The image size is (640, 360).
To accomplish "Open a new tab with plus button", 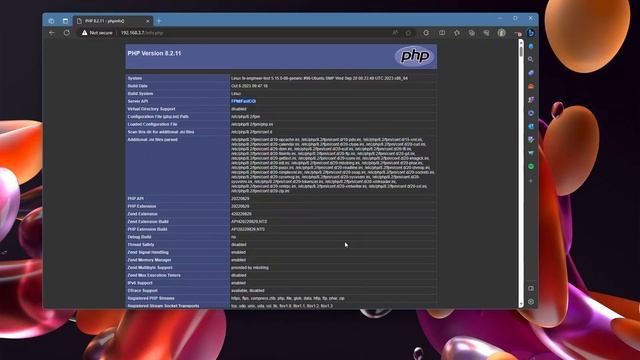I will click(x=159, y=21).
